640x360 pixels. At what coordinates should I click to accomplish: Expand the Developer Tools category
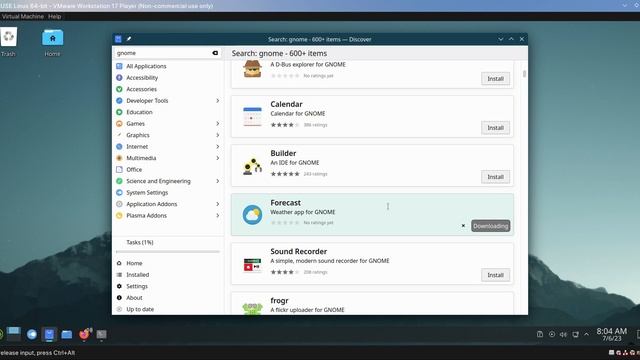coord(218,100)
